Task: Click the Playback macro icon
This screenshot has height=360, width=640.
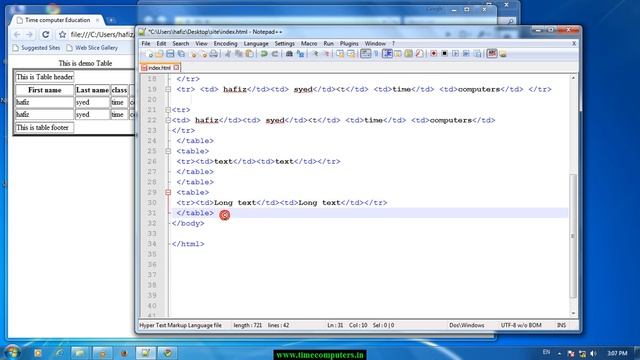Action: pyautogui.click(x=455, y=54)
